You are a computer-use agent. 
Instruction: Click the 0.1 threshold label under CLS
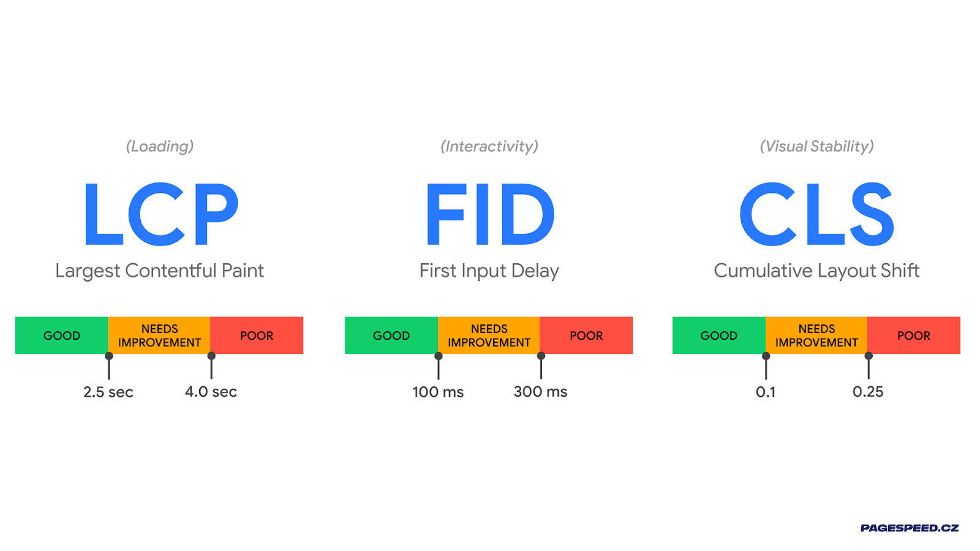click(x=766, y=392)
